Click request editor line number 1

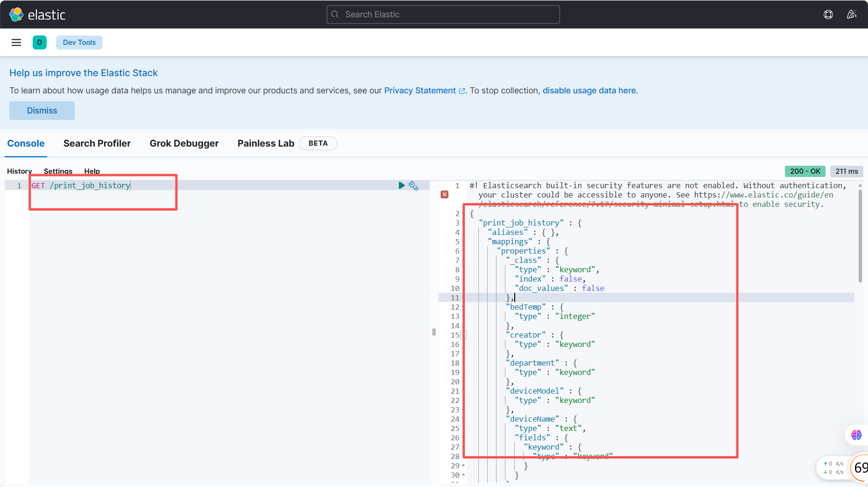click(19, 185)
